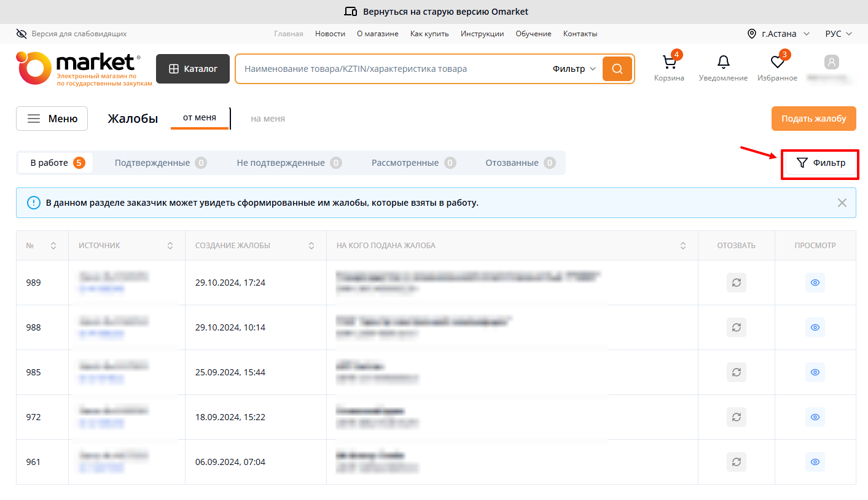868x500 pixels.
Task: Open the highlighted Фильтр button
Action: (819, 163)
